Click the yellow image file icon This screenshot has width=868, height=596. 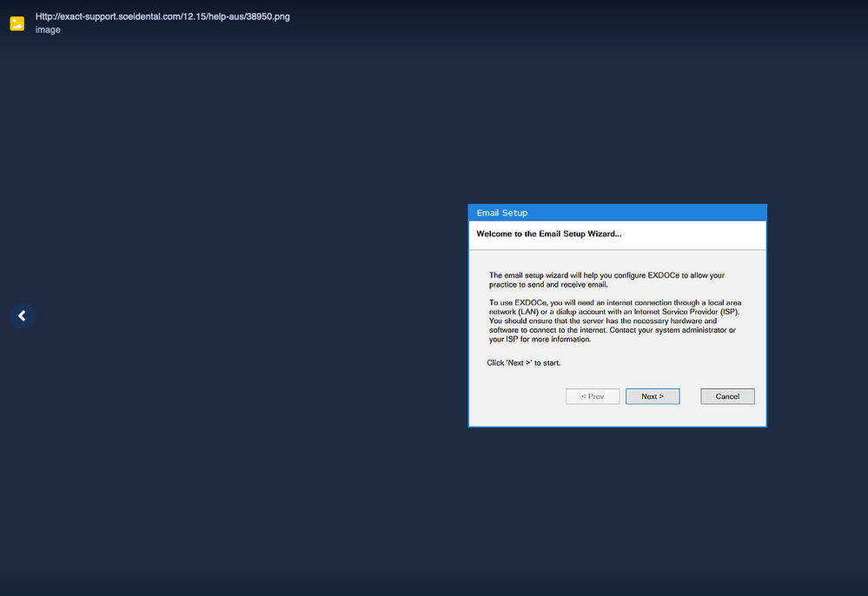[x=17, y=23]
